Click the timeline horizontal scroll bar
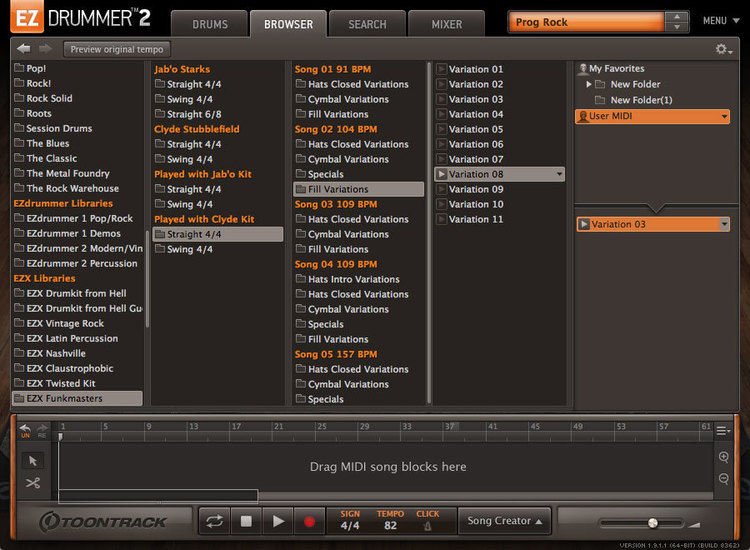This screenshot has height=550, width=750. point(158,496)
